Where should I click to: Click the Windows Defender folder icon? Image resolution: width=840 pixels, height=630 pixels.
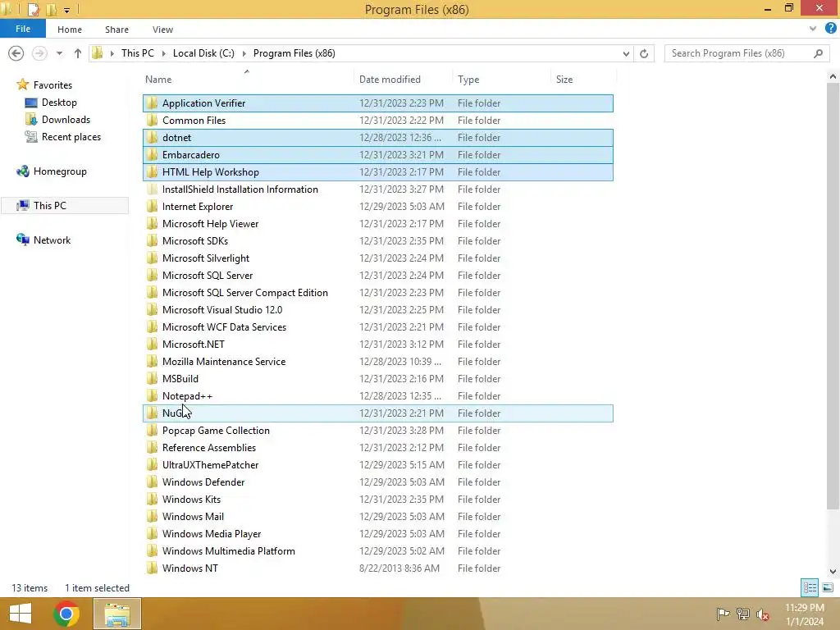(x=152, y=482)
